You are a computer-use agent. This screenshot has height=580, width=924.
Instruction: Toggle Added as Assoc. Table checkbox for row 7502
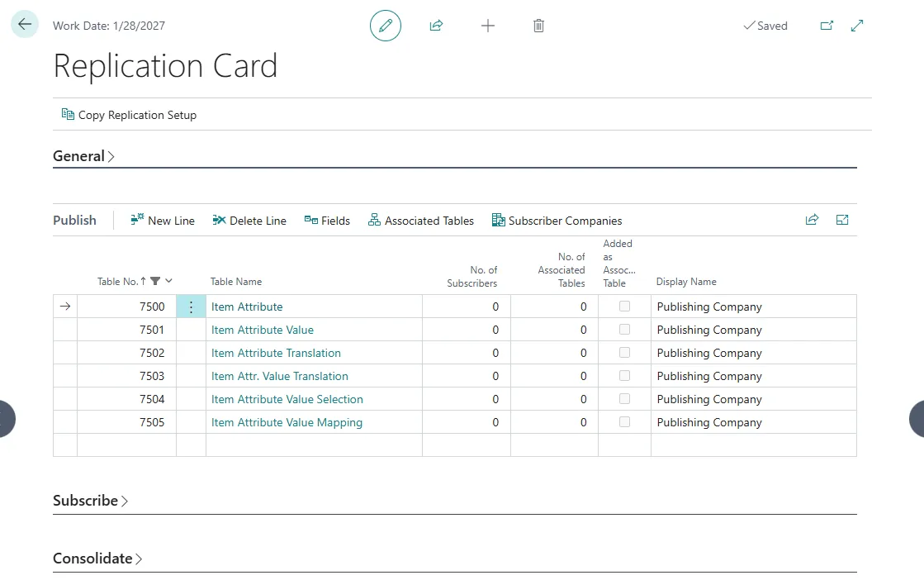tap(624, 353)
